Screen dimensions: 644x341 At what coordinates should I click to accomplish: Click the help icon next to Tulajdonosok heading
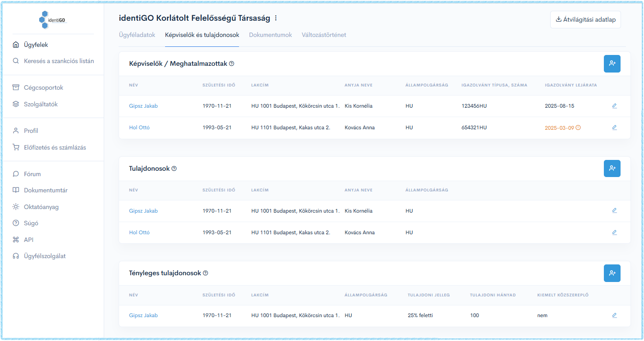pos(174,168)
